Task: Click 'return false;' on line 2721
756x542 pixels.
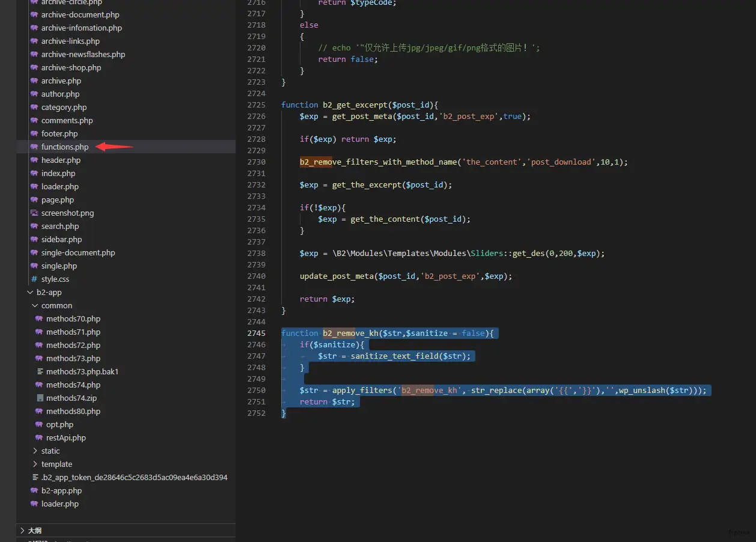Action: click(349, 59)
